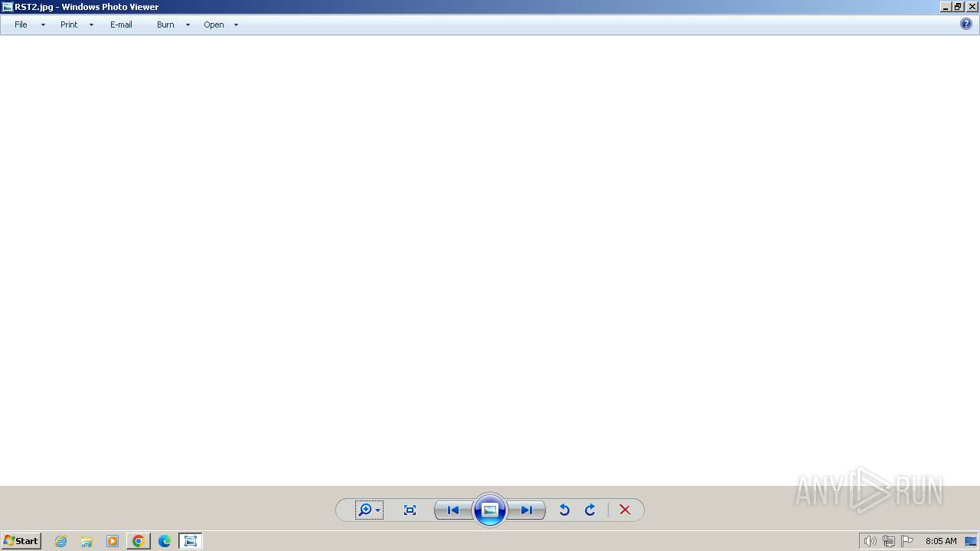The image size is (980, 551).
Task: Click the Show desktop tray icon
Action: tap(971, 541)
